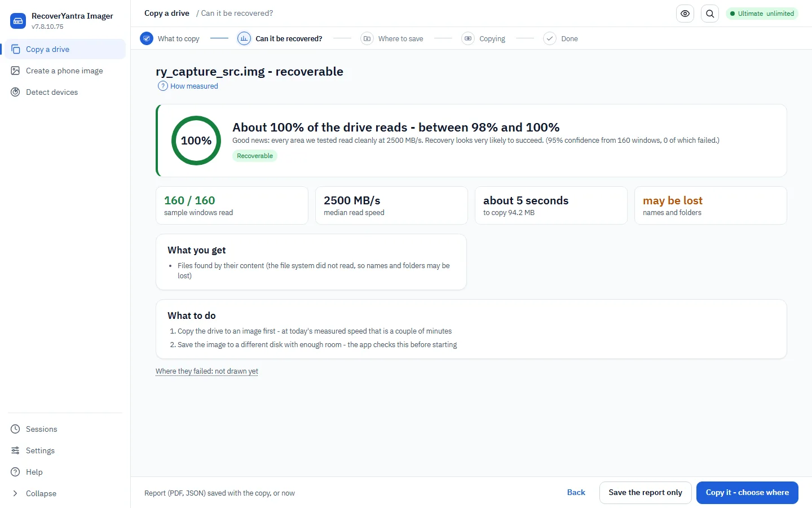Open the Help page
Viewport: 812px width, 508px height.
(x=65, y=472)
